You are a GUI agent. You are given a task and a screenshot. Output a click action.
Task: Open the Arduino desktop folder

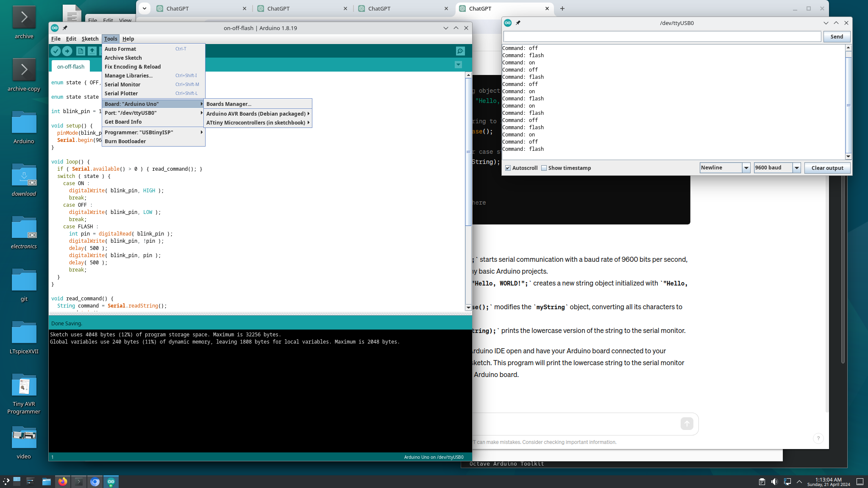tap(24, 127)
